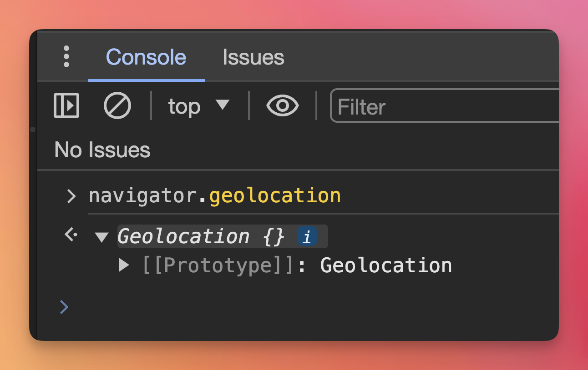Screen dimensions: 588x370
Task: Open the Issues tab
Action: tap(253, 57)
